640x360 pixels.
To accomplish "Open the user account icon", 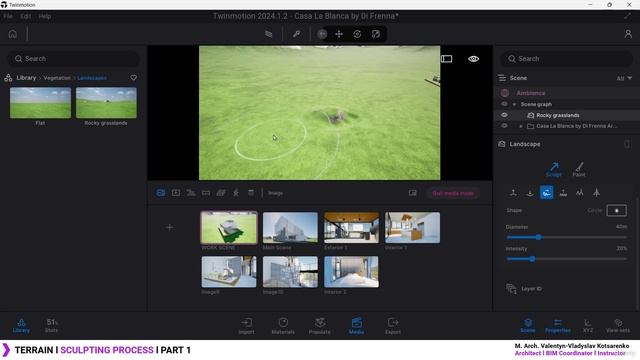I will point(628,34).
